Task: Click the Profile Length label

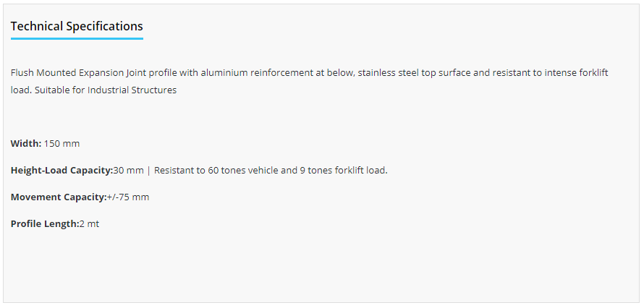Action: 45,224
